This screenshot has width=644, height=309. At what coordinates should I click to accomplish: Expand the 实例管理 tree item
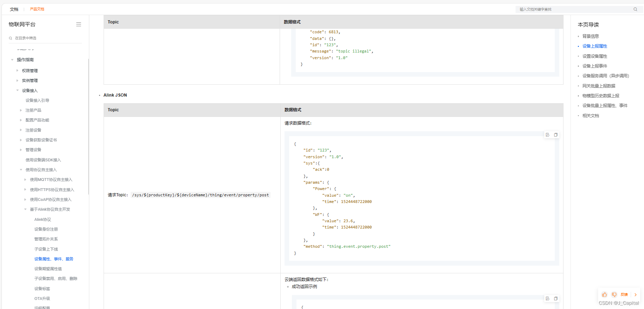(17, 80)
